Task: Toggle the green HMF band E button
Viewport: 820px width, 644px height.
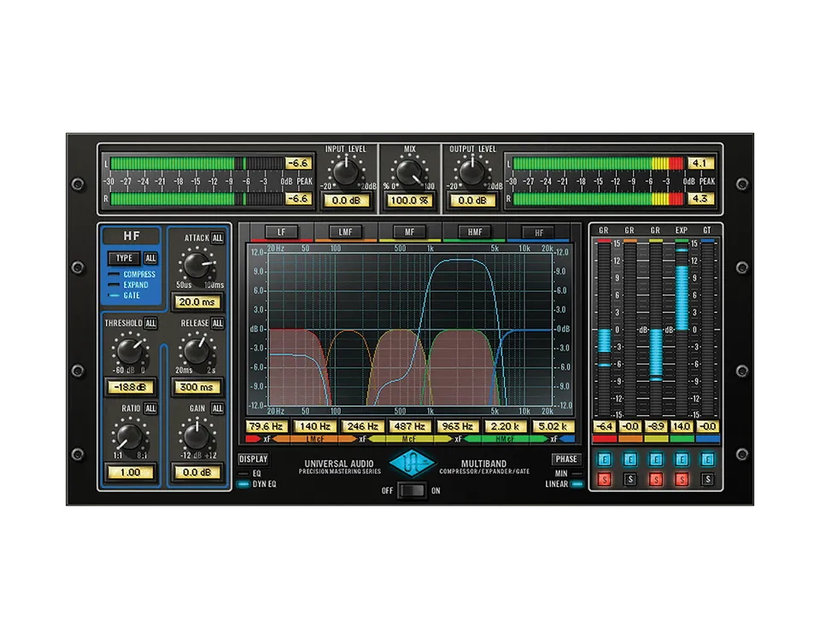Action: [x=682, y=460]
